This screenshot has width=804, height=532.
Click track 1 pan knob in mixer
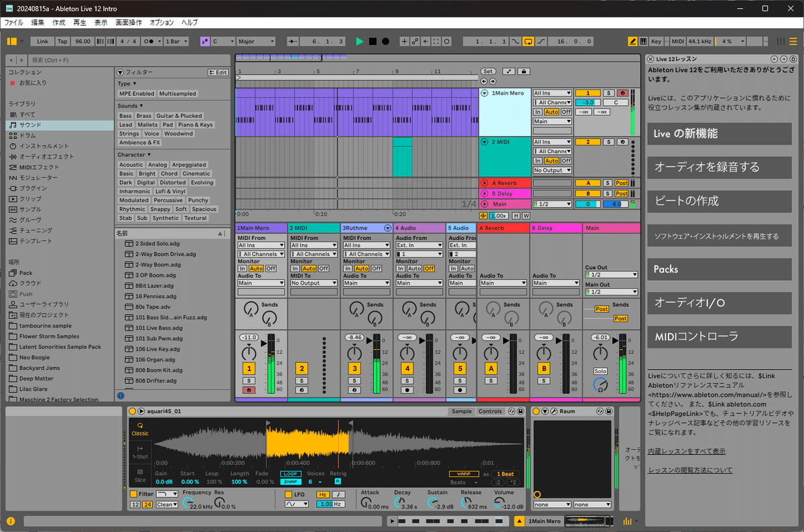pos(249,352)
